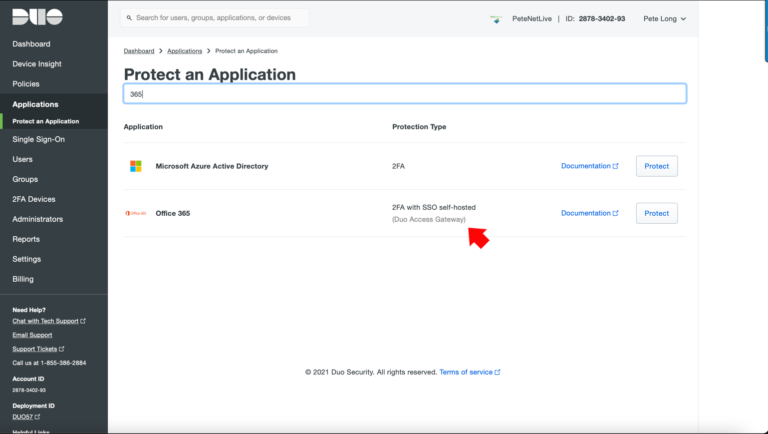Open Policies in the sidebar
768x434 pixels.
click(x=26, y=84)
